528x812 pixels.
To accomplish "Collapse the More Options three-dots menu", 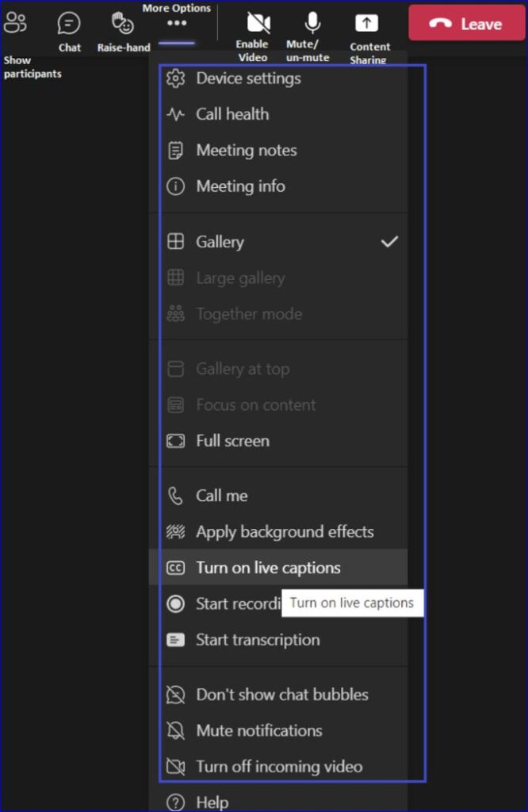I will coord(177,23).
